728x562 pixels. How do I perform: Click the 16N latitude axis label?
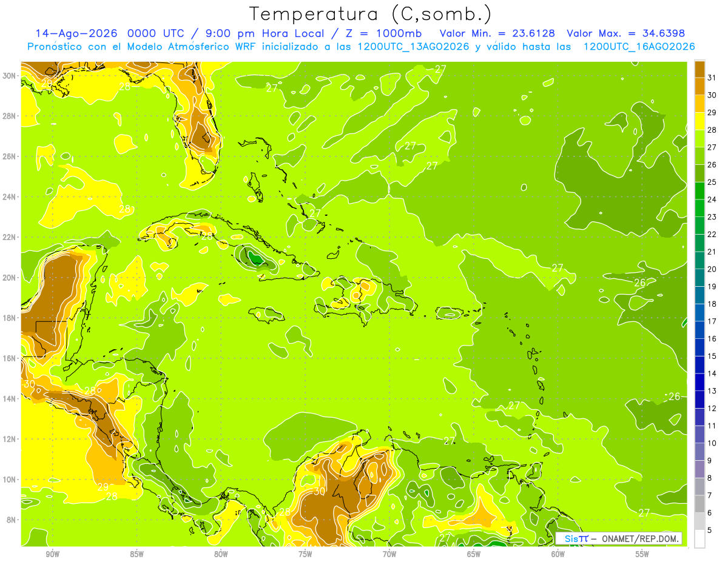(10, 358)
